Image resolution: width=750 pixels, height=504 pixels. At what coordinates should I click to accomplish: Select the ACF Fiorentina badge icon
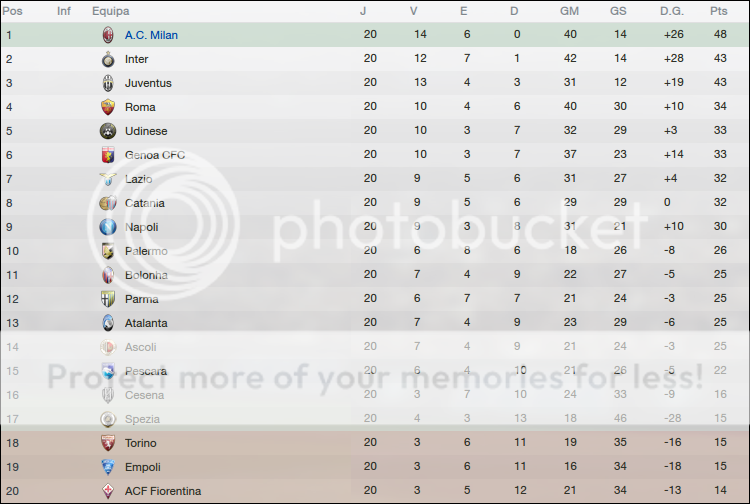pyautogui.click(x=108, y=491)
